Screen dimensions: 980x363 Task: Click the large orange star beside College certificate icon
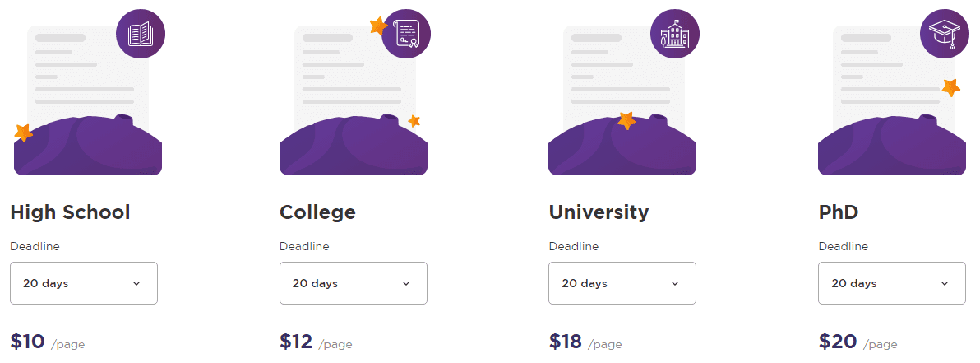pos(379,26)
